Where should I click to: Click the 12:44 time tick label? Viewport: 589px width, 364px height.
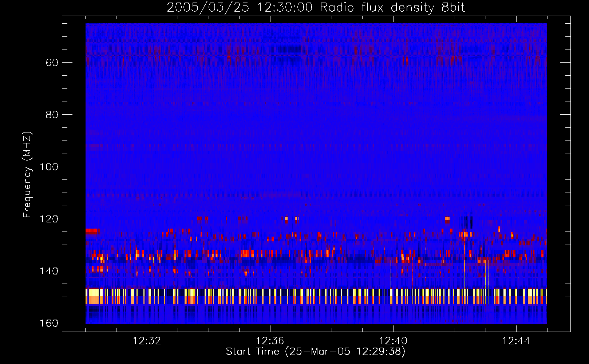[x=516, y=341]
